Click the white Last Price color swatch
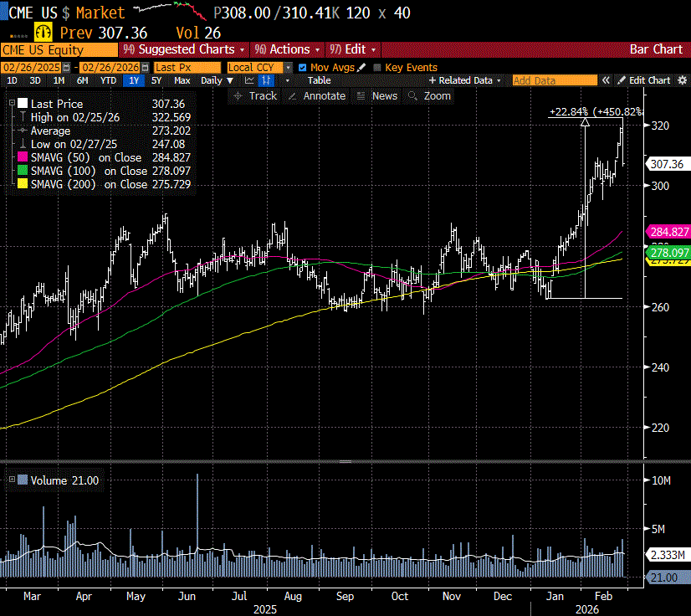 click(23, 104)
